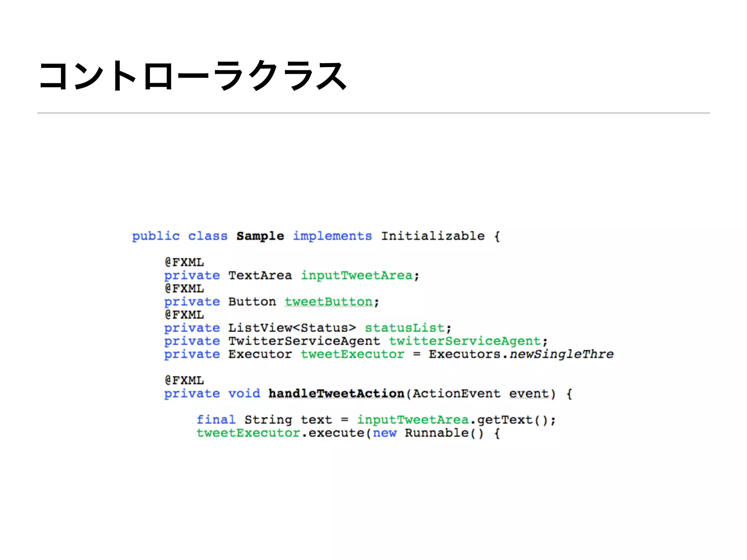The width and height of the screenshot is (747, 560).
Task: Click the twitterServiceAgent green field name
Action: [x=465, y=341]
